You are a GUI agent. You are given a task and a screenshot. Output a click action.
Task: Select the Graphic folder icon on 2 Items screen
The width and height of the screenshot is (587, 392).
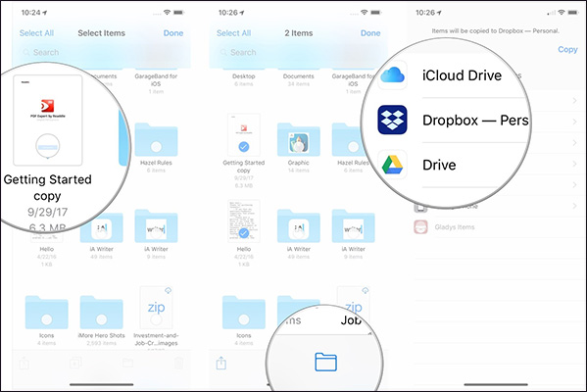298,140
